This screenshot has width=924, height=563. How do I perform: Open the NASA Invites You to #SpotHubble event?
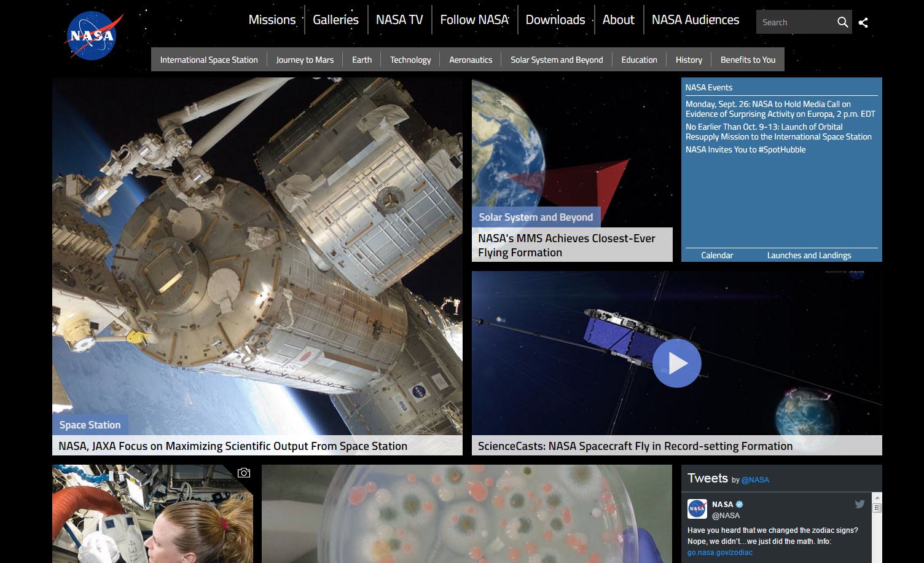tap(745, 149)
